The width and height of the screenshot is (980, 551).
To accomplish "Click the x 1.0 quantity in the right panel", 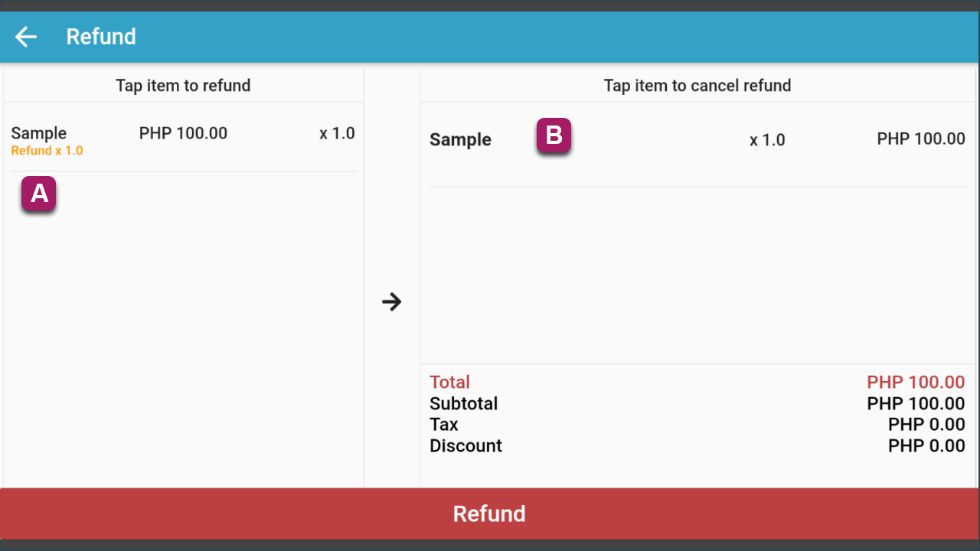I will [x=767, y=140].
